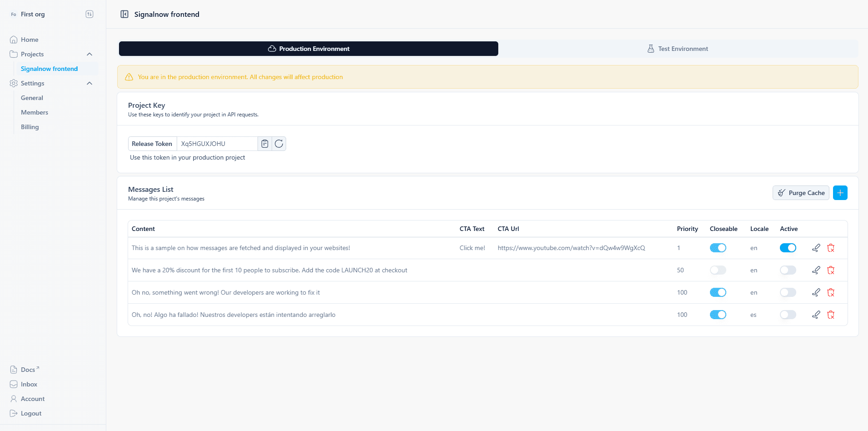Select the Production Environment tab

pos(308,48)
